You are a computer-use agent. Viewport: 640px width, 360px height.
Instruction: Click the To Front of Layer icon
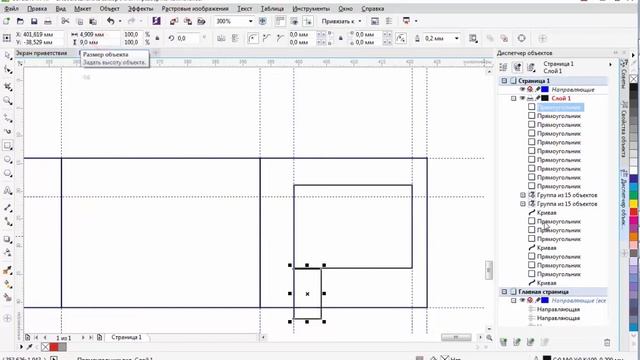coord(490,38)
